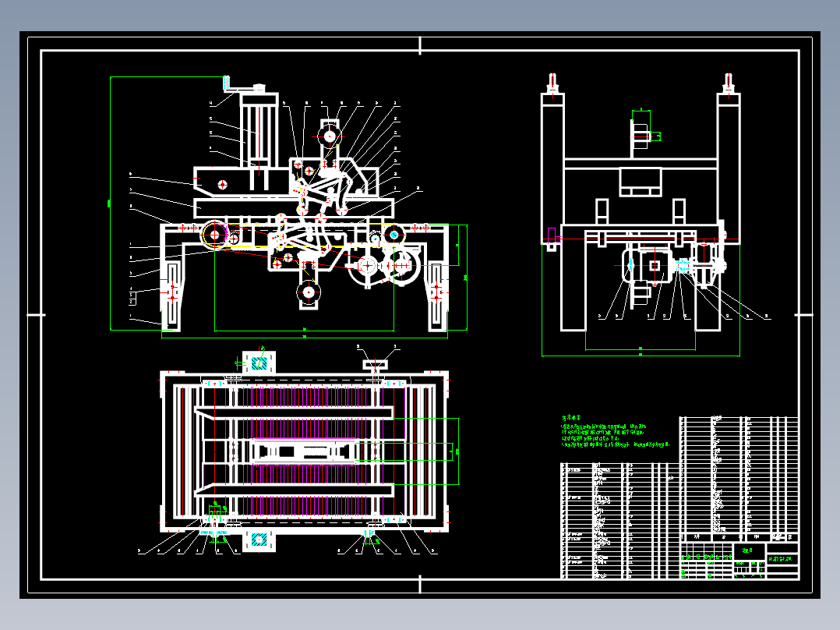Click the hatched cyan bearing block above plan view
Image resolution: width=840 pixels, height=630 pixels.
pos(259,363)
